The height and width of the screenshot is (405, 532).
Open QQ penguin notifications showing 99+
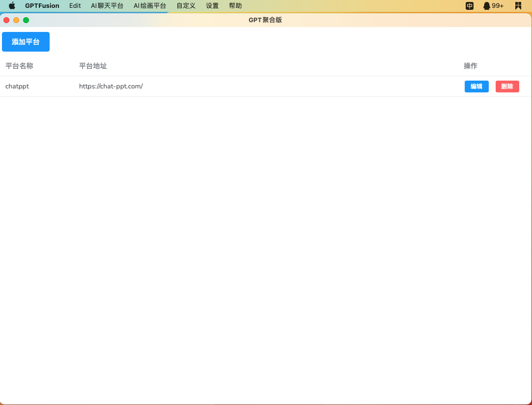[x=493, y=6]
